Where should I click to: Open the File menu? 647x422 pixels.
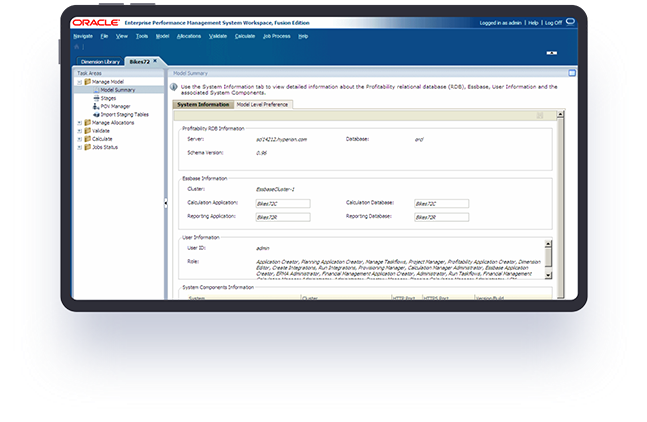104,36
